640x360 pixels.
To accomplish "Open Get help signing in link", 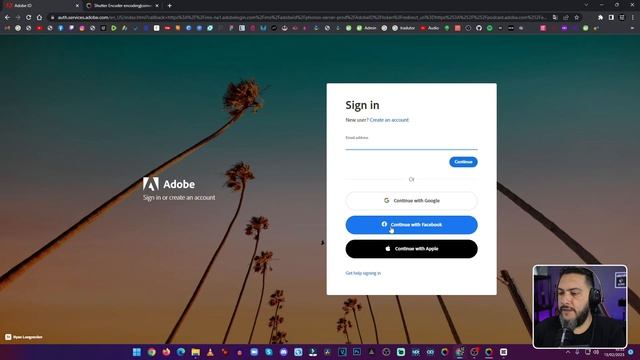I will point(363,273).
